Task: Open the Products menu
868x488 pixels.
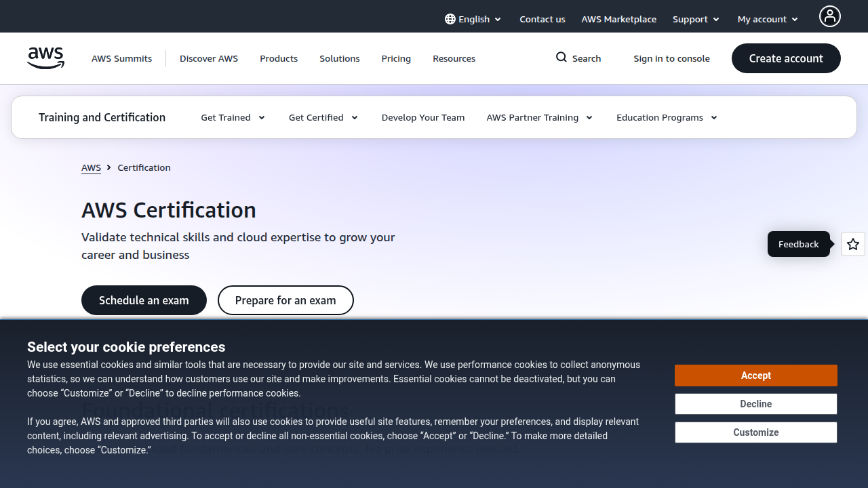Action: coord(279,58)
